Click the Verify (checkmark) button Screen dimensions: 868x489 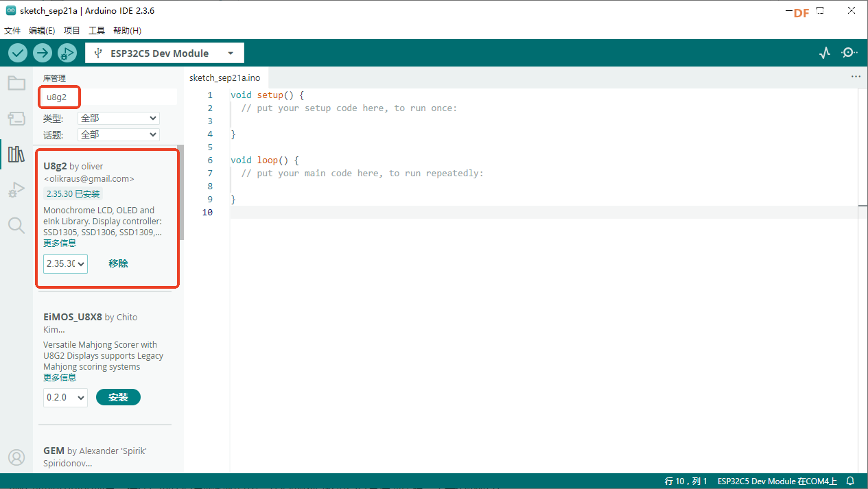[18, 53]
